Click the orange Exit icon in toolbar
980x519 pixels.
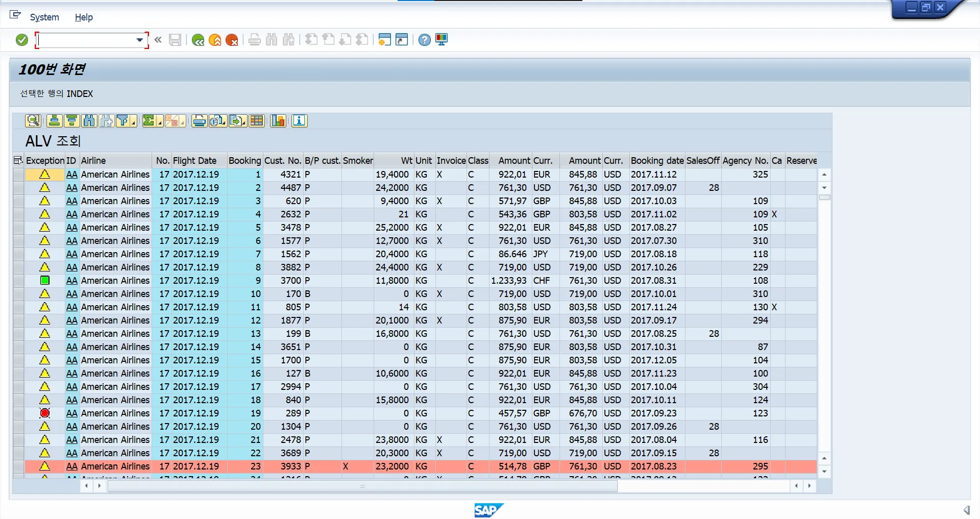click(215, 40)
